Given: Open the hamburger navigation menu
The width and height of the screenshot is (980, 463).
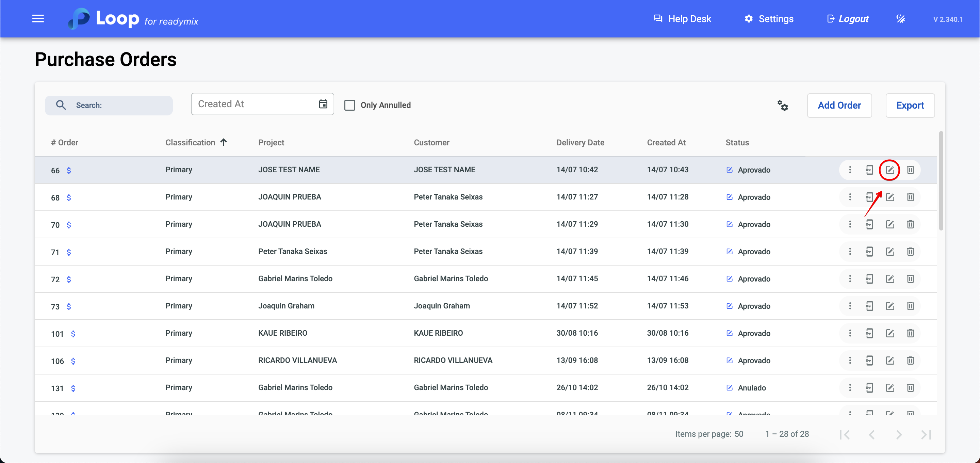Looking at the screenshot, I should click(x=38, y=19).
